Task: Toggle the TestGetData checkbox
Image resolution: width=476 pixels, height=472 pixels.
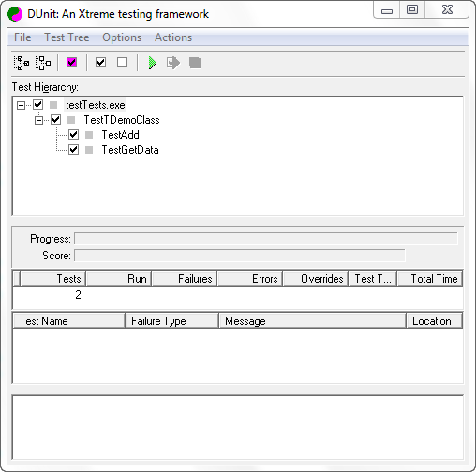Action: (74, 149)
